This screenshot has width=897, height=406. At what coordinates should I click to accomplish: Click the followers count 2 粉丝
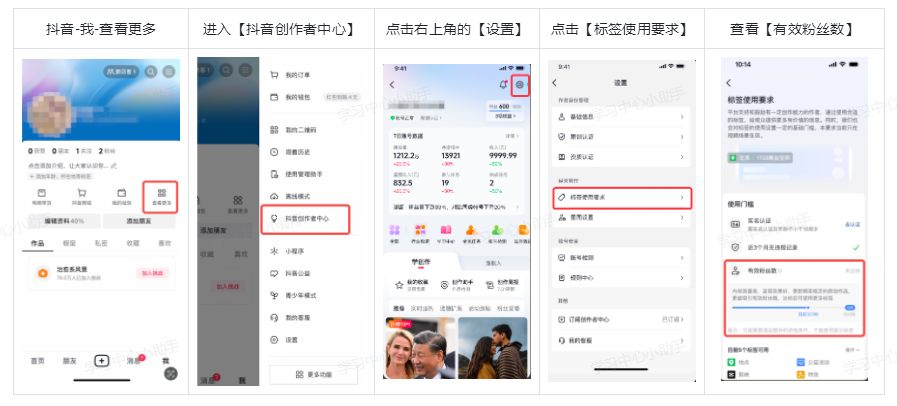(x=106, y=151)
